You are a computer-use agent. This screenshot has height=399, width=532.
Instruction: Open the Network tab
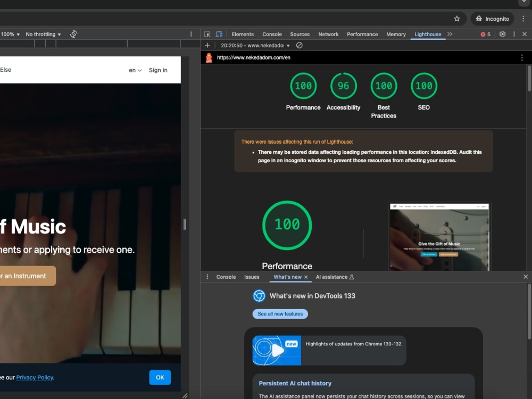tap(328, 34)
